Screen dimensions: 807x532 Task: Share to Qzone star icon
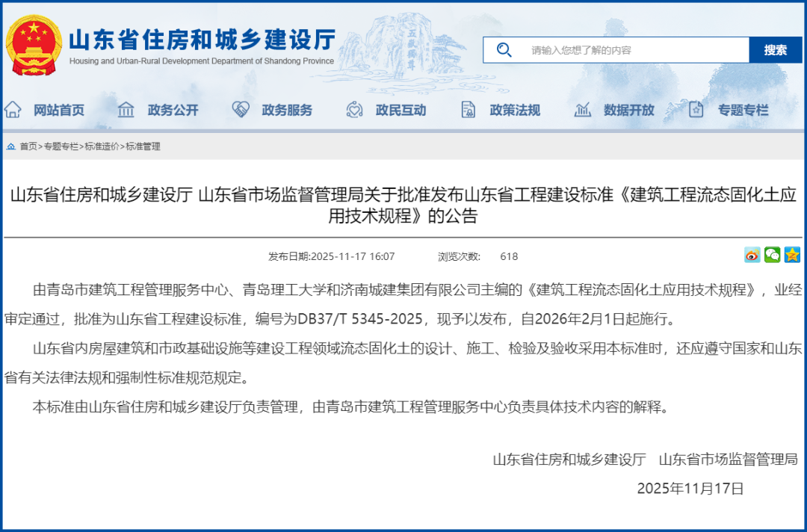[791, 256]
